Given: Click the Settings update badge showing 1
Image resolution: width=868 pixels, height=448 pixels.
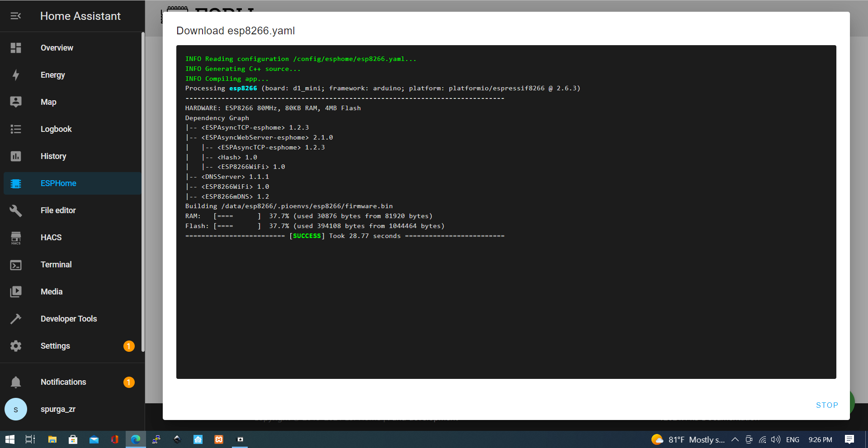Looking at the screenshot, I should tap(129, 346).
